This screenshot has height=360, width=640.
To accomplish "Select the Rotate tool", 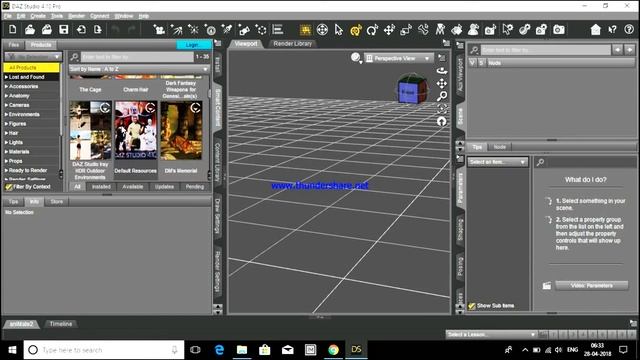I will [x=372, y=30].
